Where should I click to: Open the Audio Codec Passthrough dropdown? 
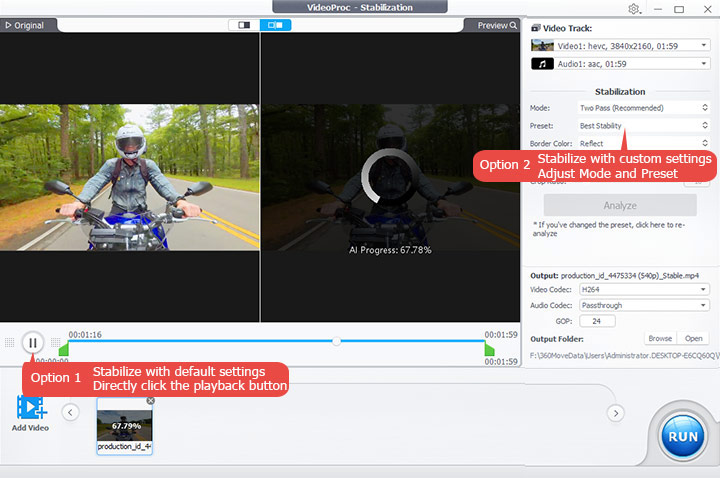(x=643, y=305)
